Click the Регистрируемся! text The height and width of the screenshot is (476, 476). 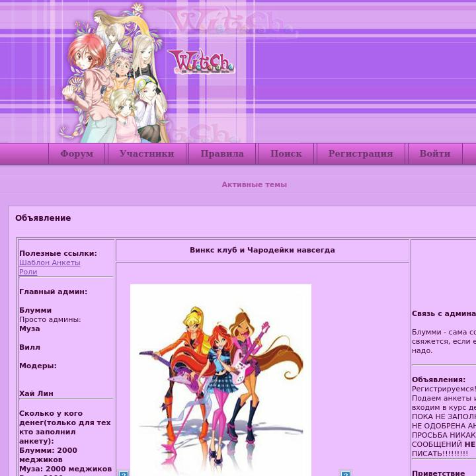444,389
